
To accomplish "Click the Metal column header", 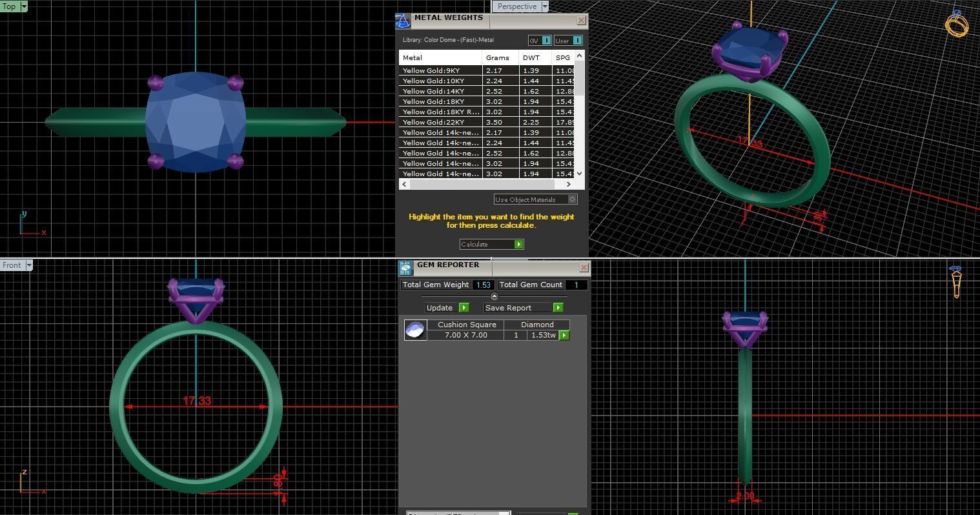I will (x=441, y=57).
